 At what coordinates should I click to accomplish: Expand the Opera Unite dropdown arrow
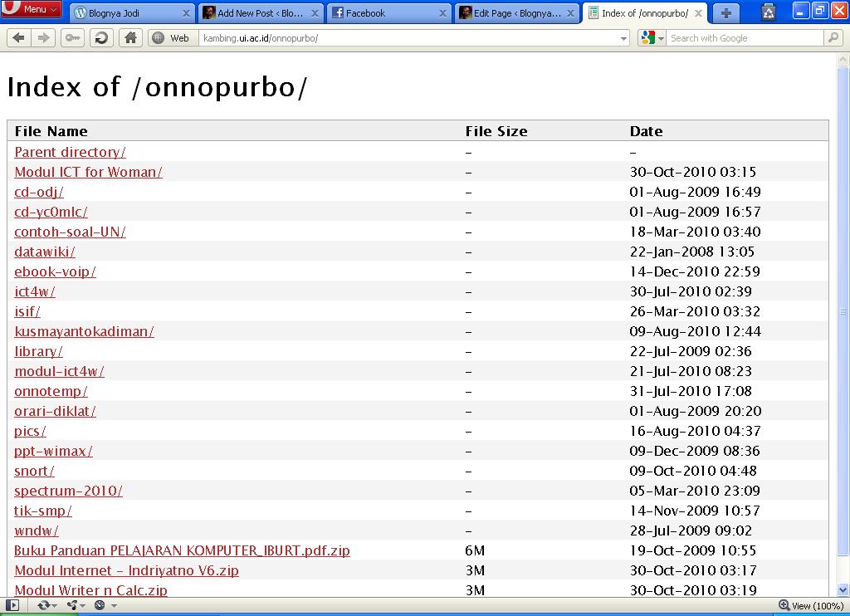coord(83,606)
